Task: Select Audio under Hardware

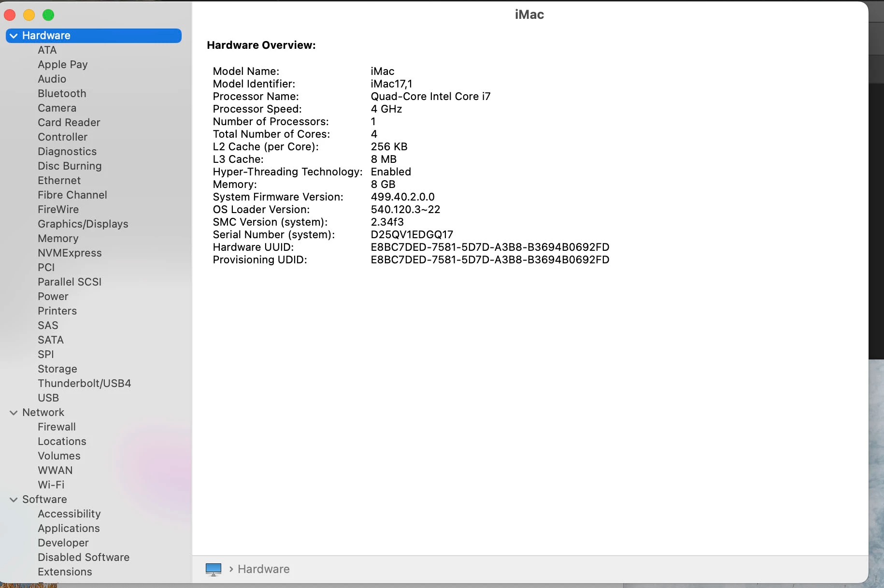Action: pyautogui.click(x=52, y=79)
